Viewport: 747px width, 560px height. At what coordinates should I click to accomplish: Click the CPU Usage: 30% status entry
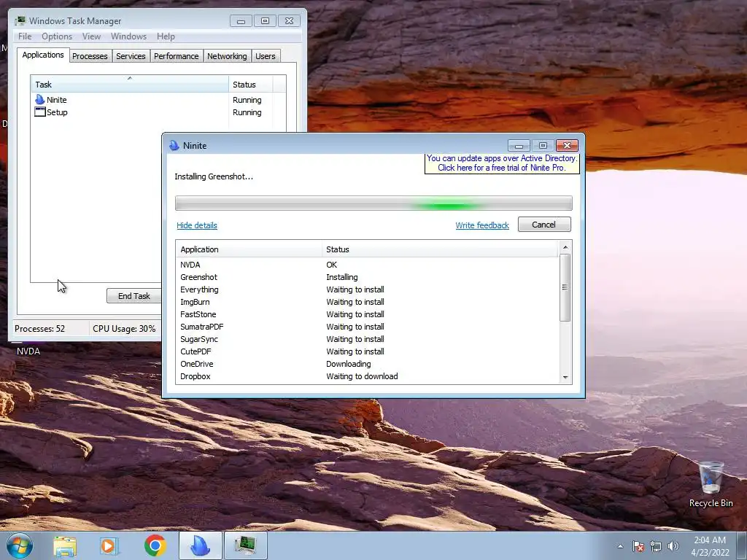tap(124, 329)
